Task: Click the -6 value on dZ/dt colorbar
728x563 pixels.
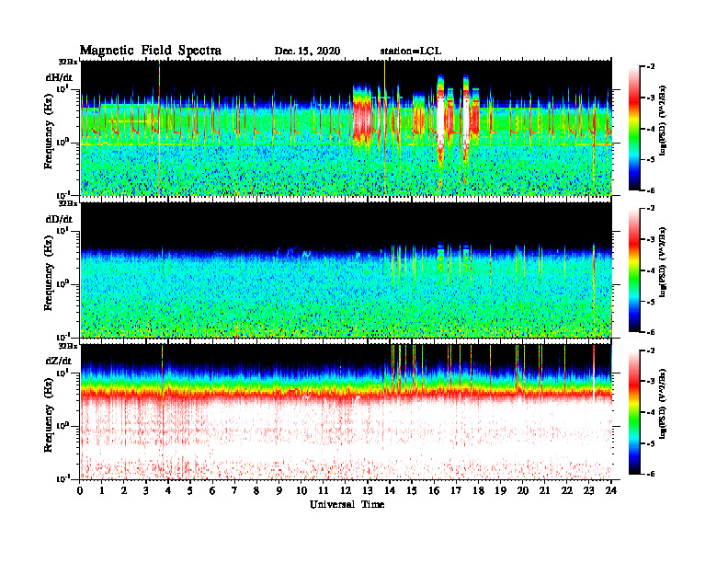Action: [651, 474]
